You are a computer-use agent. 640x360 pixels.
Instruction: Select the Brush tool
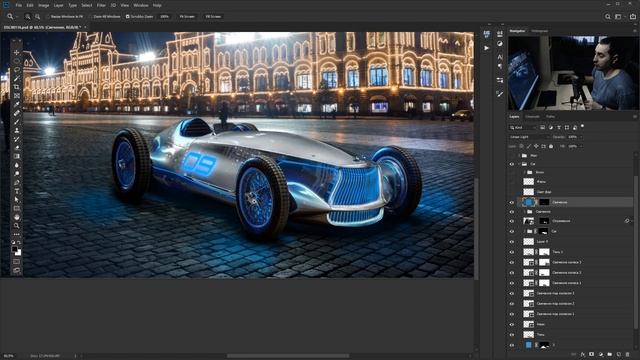(x=16, y=122)
